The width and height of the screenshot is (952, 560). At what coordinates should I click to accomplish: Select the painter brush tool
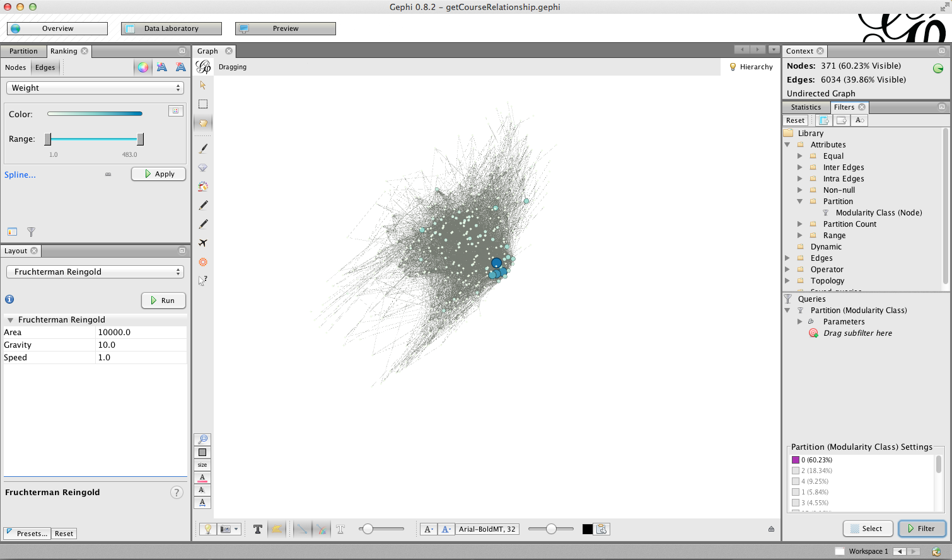point(203,149)
